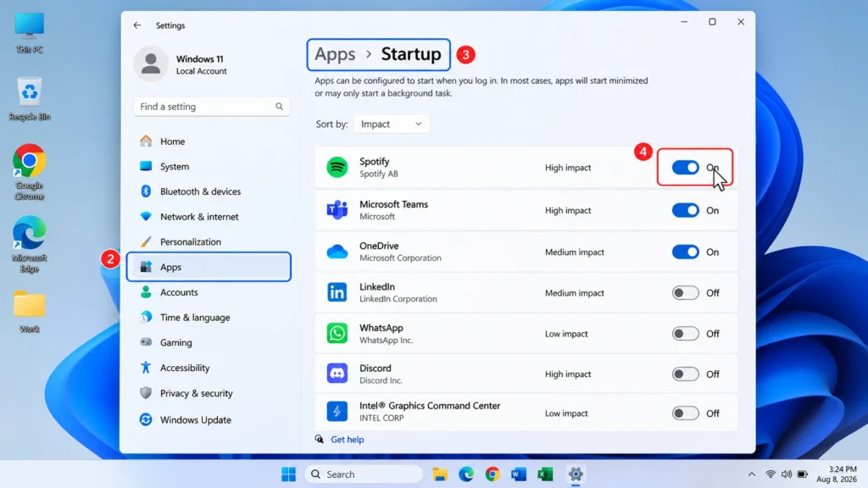Image resolution: width=868 pixels, height=488 pixels.
Task: Click the Spotify app name text
Action: tap(374, 162)
